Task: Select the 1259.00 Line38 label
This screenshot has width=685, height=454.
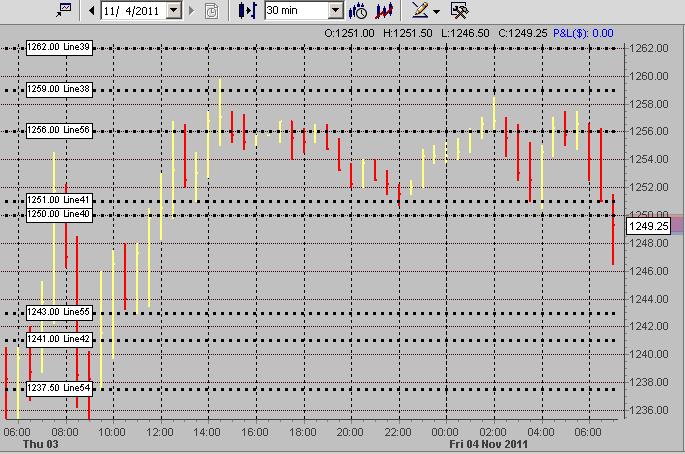Action: coord(59,89)
